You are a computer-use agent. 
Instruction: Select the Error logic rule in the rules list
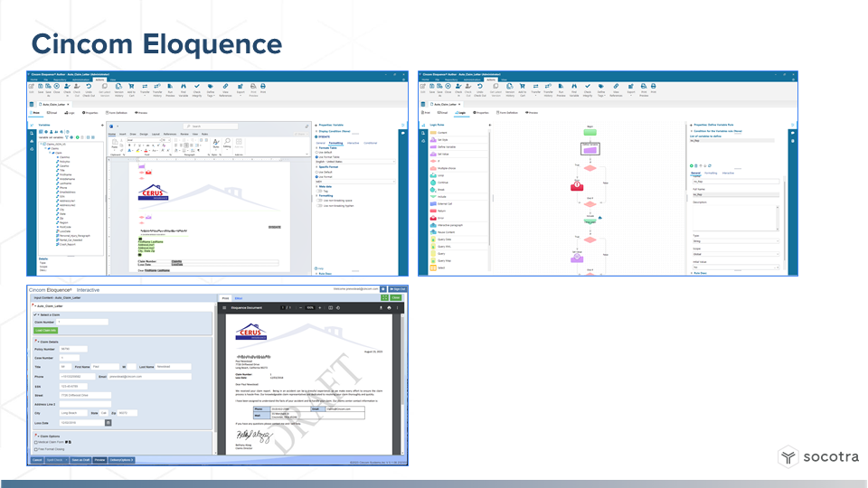point(459,218)
